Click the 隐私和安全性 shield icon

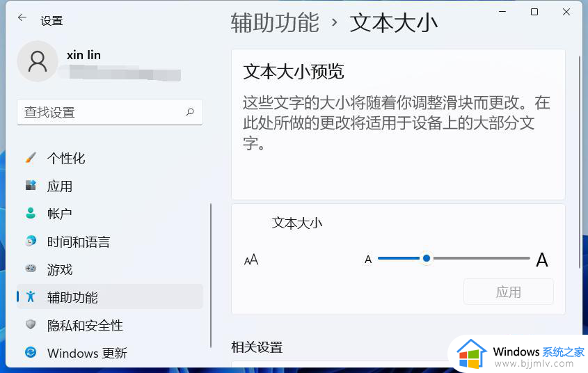[x=31, y=324]
